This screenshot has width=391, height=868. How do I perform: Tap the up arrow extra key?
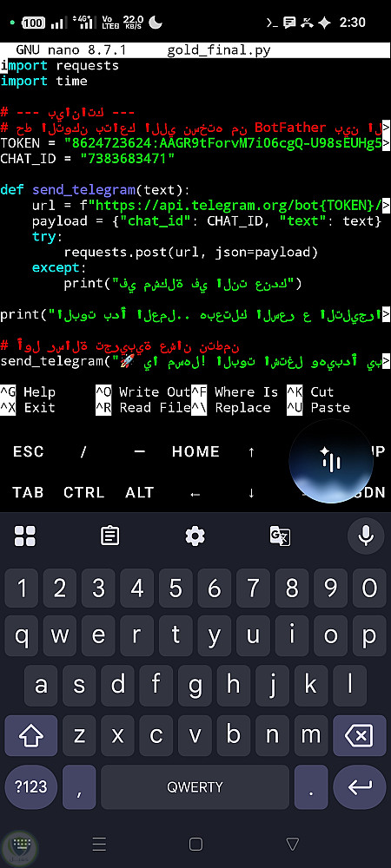[x=251, y=451]
